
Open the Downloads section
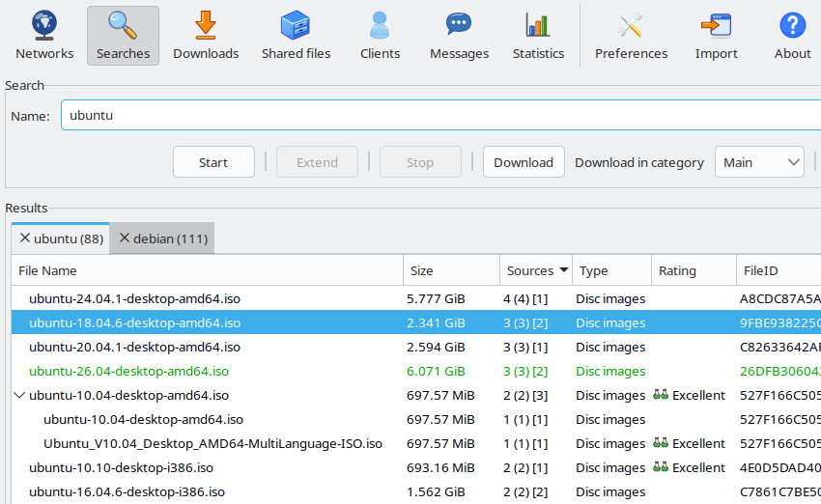click(206, 36)
